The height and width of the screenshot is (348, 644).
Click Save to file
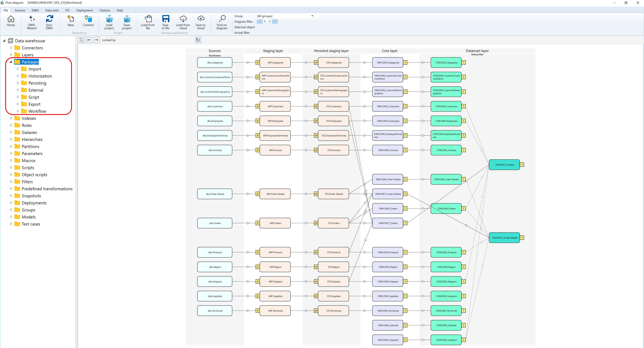point(166,22)
